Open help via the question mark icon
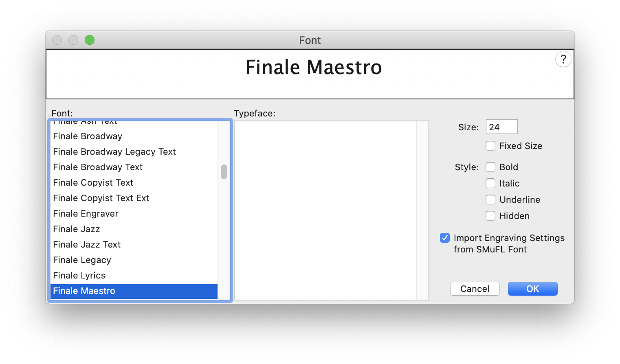Viewport: 620px width, 364px height. pos(563,59)
